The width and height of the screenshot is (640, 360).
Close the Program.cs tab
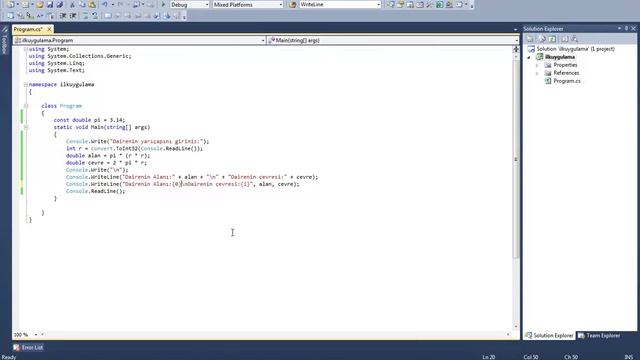(49, 29)
